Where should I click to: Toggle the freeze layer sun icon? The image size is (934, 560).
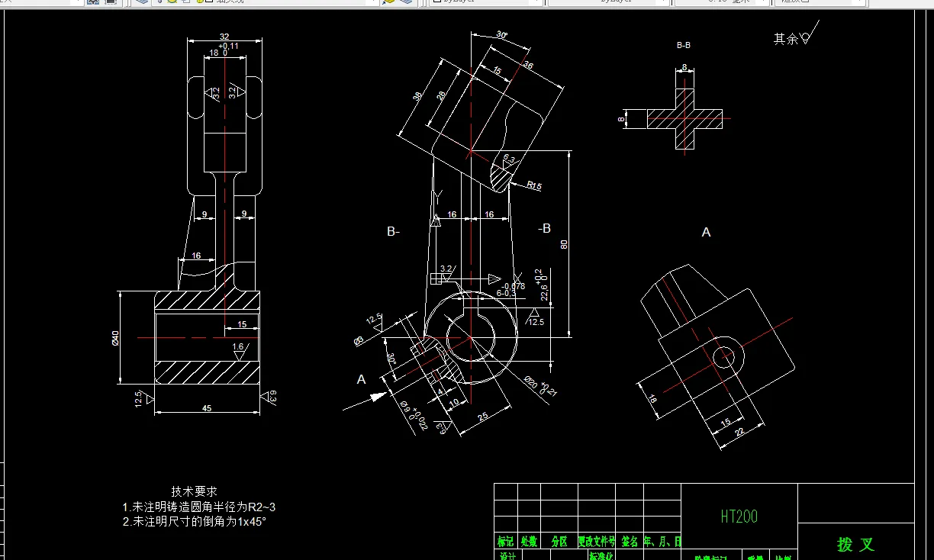coord(170,3)
